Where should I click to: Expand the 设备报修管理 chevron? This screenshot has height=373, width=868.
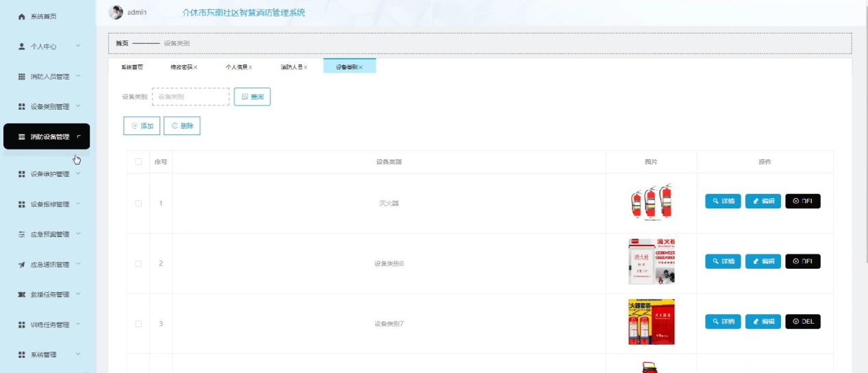pos(78,204)
